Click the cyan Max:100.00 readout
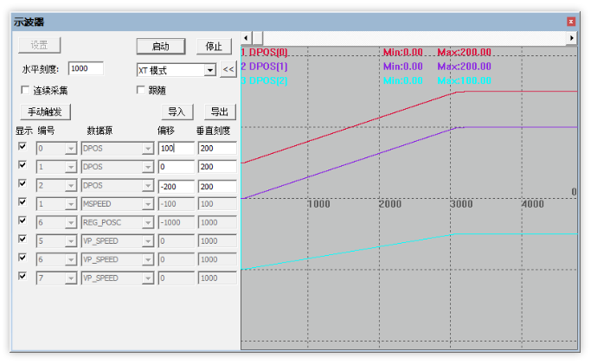 click(x=465, y=80)
